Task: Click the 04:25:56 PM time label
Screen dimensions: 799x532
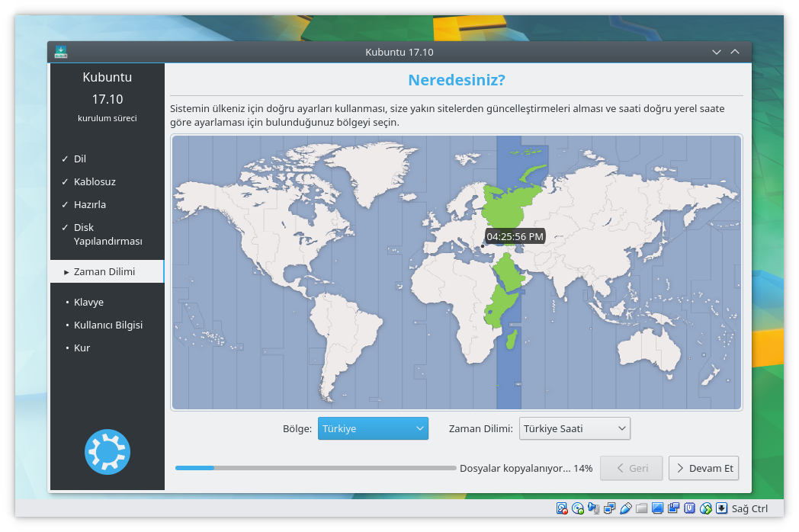Action: point(515,236)
